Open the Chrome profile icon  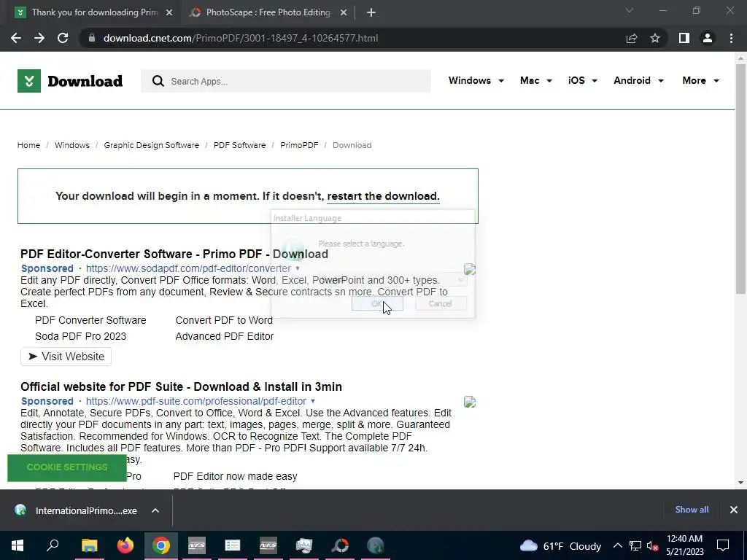pyautogui.click(x=708, y=38)
